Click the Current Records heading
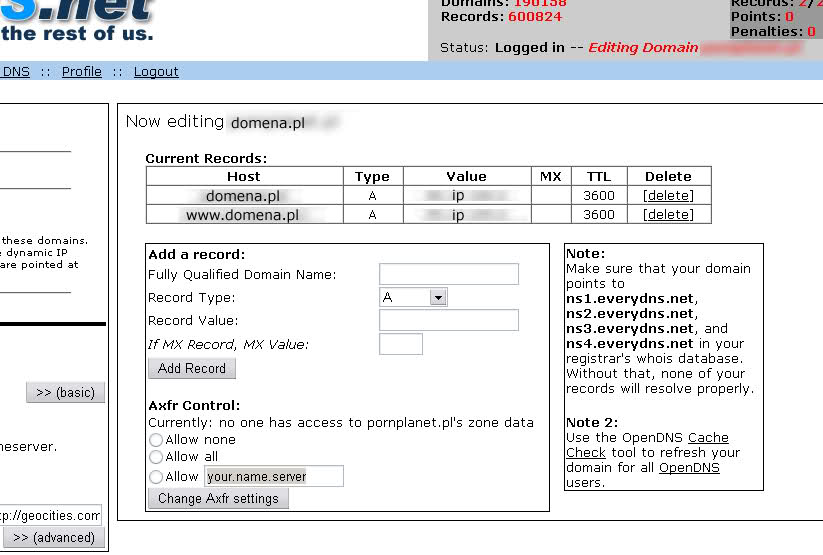 point(206,158)
